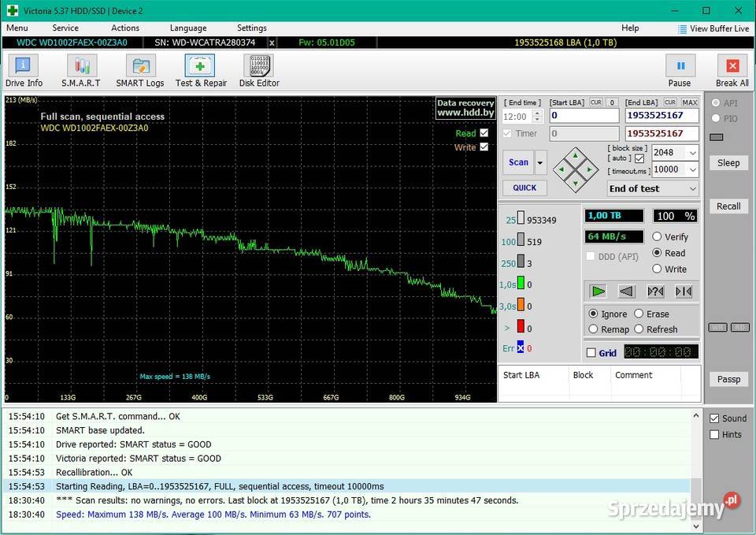Click the up arrow on the navigation diamond
Image resolution: width=756 pixels, height=535 pixels.
[576, 155]
